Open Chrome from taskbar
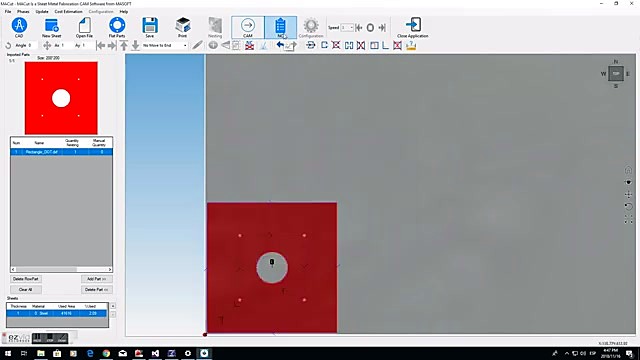The height and width of the screenshot is (360, 640). 106,353
